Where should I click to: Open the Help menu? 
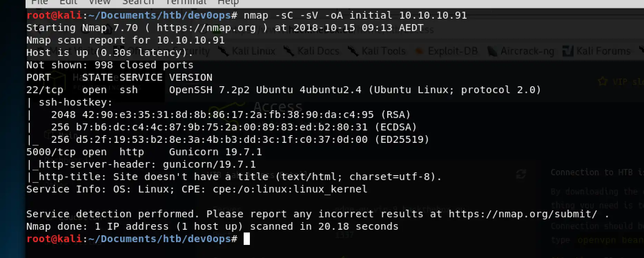tap(228, 2)
